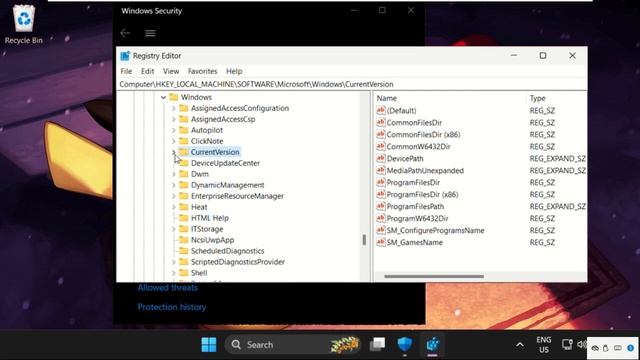The width and height of the screenshot is (640, 360).
Task: Select the ProgramFilesDir (x86) value
Action: click(422, 195)
